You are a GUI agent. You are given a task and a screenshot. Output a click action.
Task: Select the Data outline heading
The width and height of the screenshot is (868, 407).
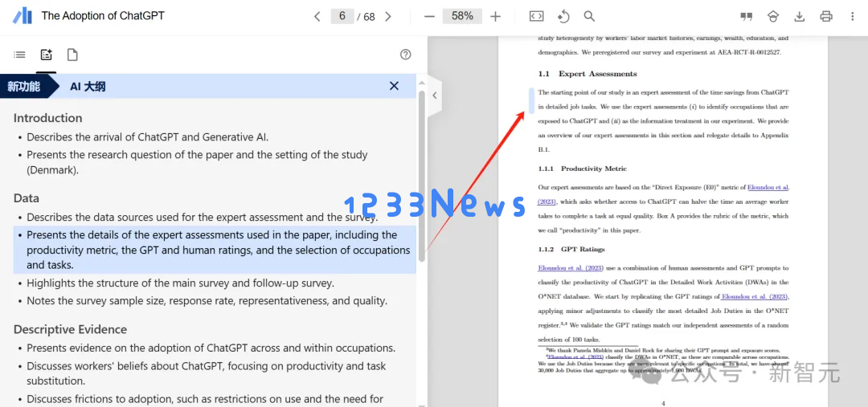(26, 198)
